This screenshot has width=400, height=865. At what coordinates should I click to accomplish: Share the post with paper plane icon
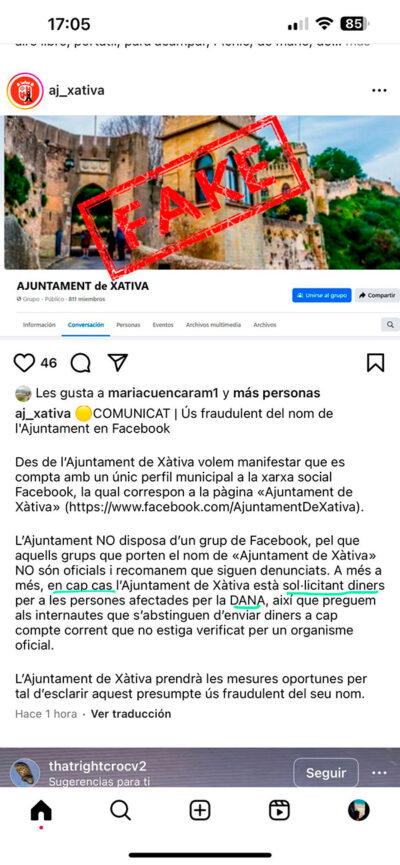coord(118,362)
